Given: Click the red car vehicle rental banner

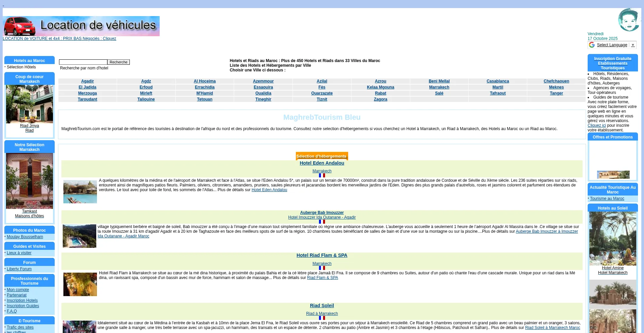Looking at the screenshot, I should pyautogui.click(x=81, y=26).
